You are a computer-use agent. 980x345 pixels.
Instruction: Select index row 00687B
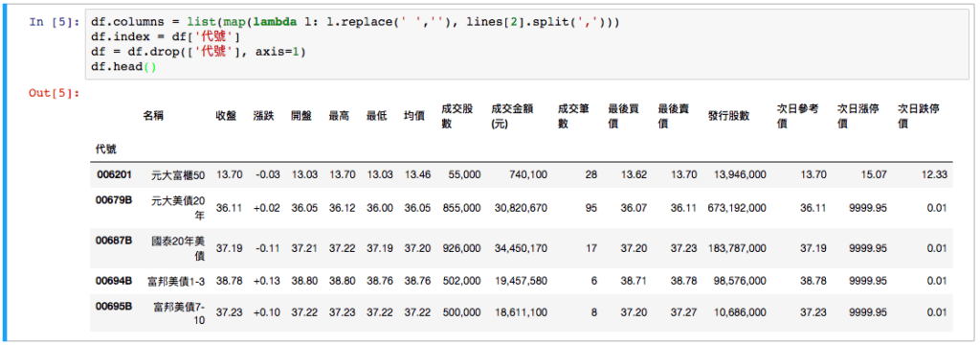114,241
